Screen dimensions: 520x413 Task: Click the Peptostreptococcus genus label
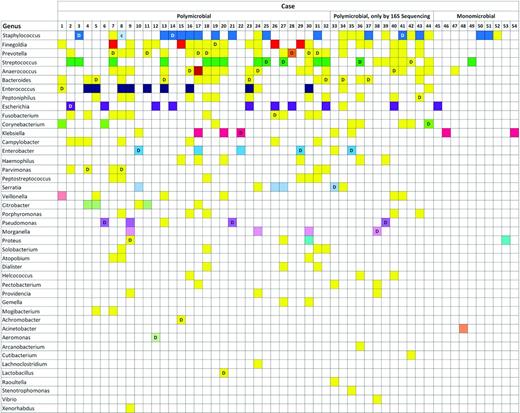[26, 179]
